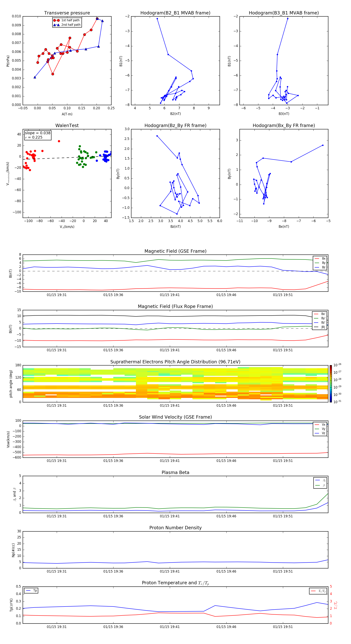Click the 'Np(#/cc)' axis label

click(x=13, y=550)
